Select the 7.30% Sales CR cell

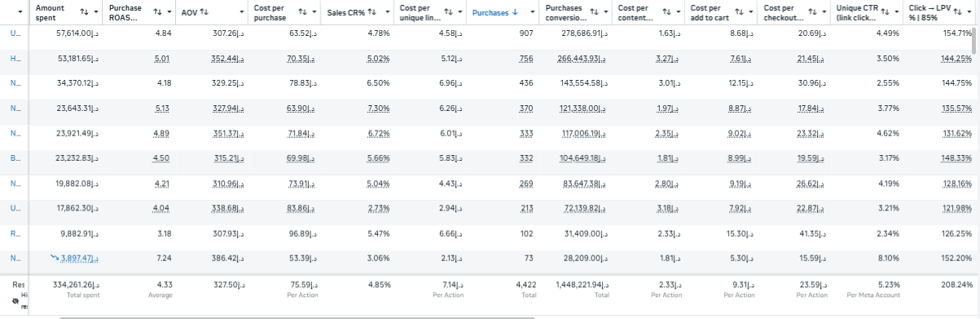pos(379,109)
